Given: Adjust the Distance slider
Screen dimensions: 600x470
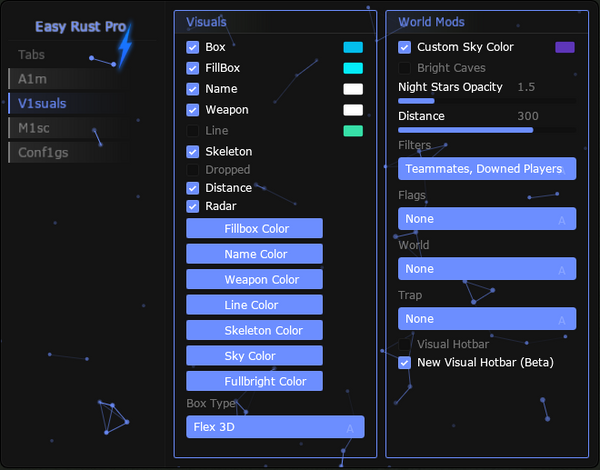Looking at the screenshot, I should (487, 130).
